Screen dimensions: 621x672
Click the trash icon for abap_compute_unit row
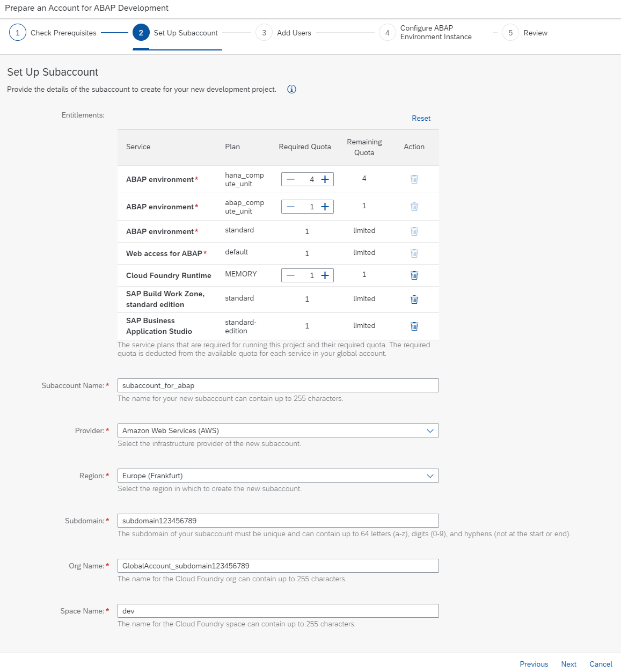[414, 207]
